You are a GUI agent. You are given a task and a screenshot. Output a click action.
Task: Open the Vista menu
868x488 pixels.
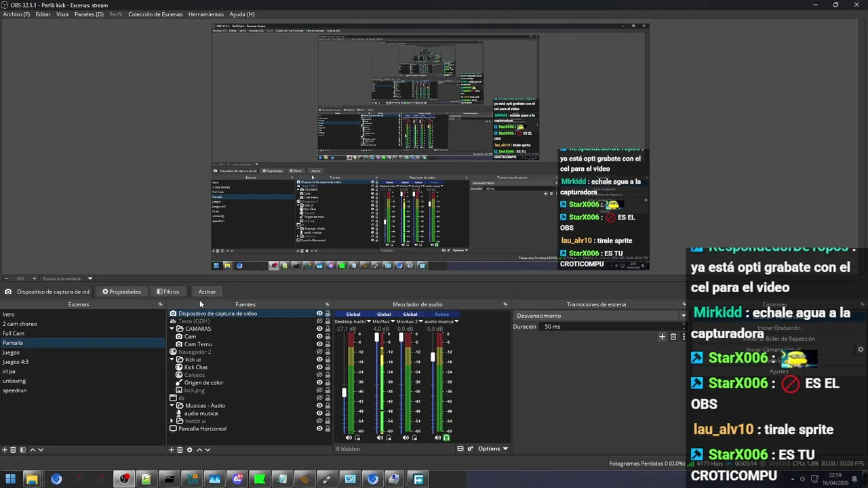coord(62,14)
